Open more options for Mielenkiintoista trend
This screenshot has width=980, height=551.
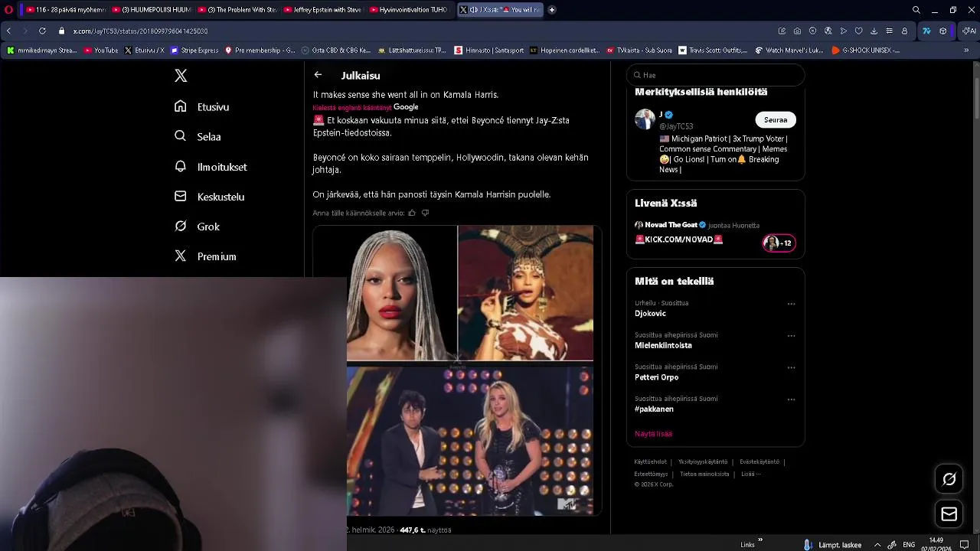792,336
